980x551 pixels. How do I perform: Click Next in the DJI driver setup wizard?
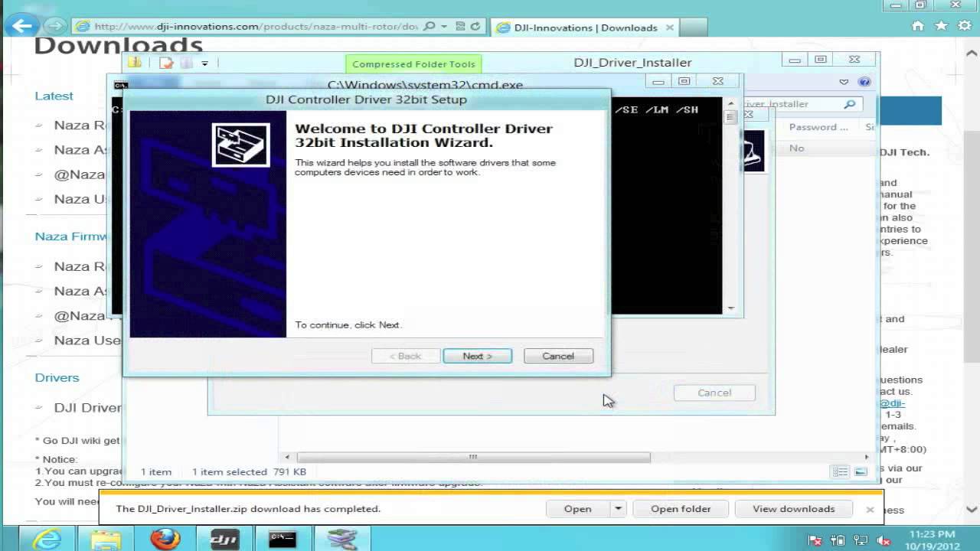pos(477,356)
